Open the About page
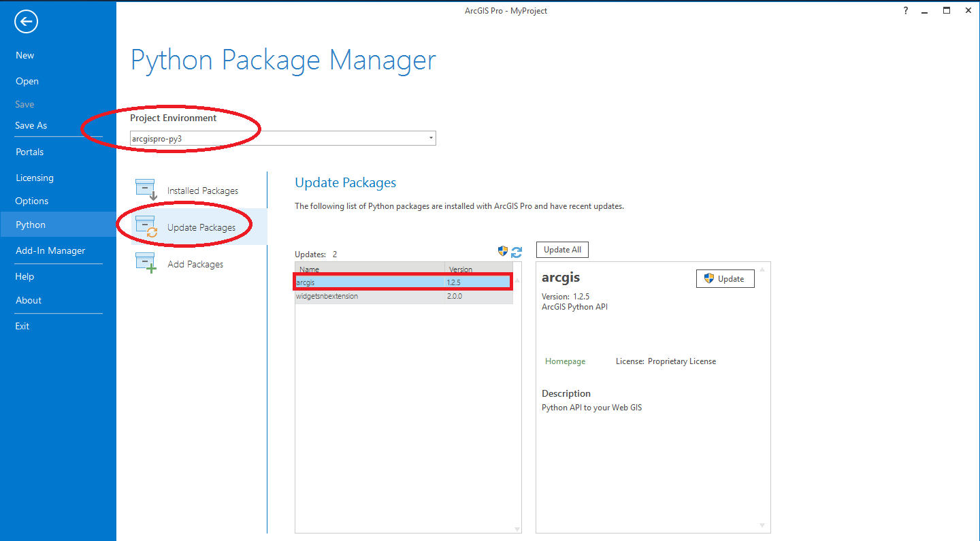The height and width of the screenshot is (541, 980). coord(29,300)
